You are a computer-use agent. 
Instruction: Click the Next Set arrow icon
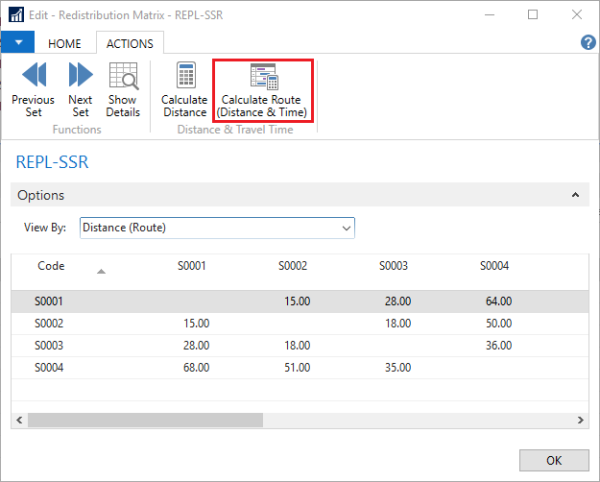80,76
